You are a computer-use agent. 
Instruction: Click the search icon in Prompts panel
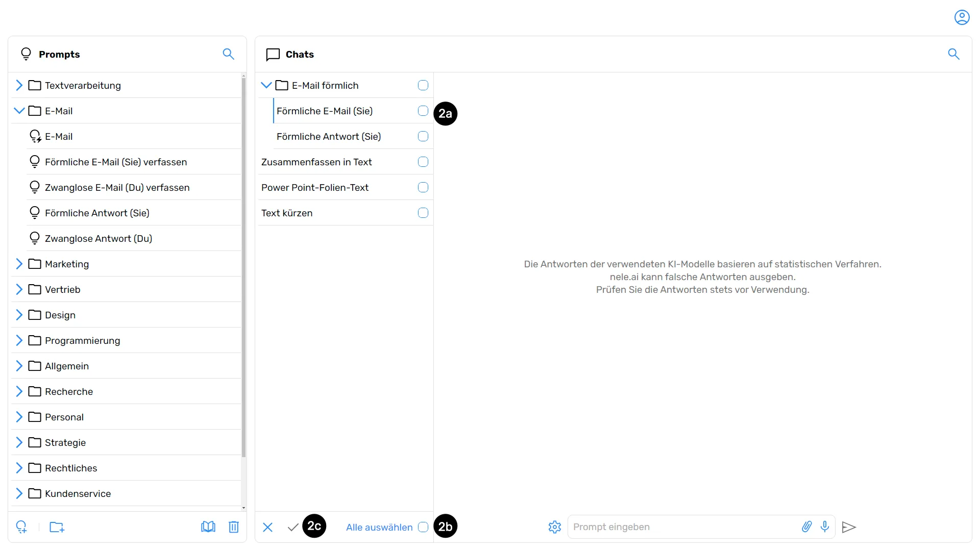228,54
